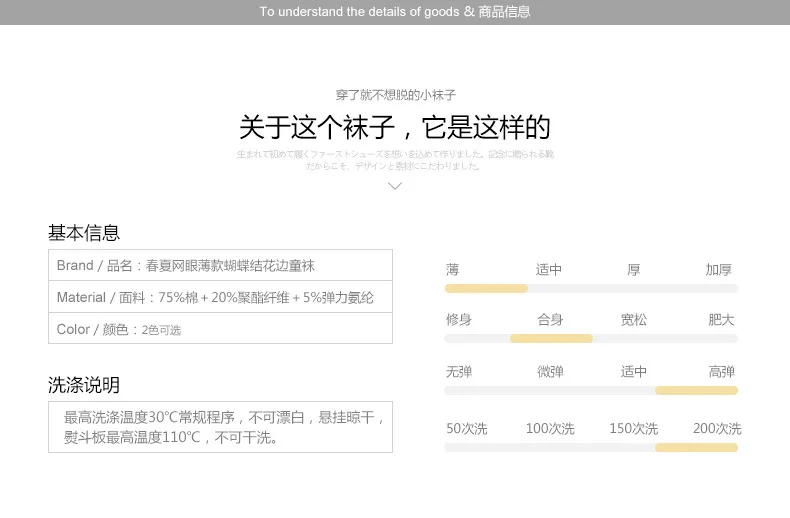
Task: Click the 厚 thickness label
Action: pyautogui.click(x=634, y=270)
